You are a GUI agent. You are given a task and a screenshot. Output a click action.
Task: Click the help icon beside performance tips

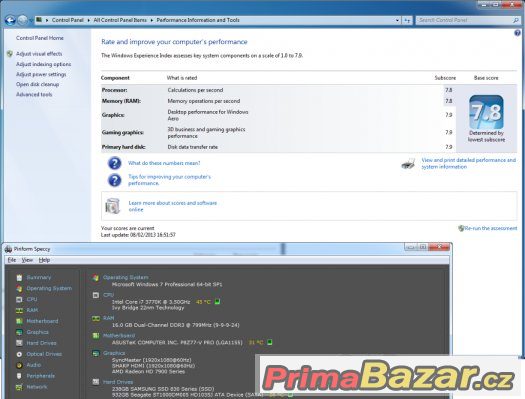pyautogui.click(x=115, y=180)
